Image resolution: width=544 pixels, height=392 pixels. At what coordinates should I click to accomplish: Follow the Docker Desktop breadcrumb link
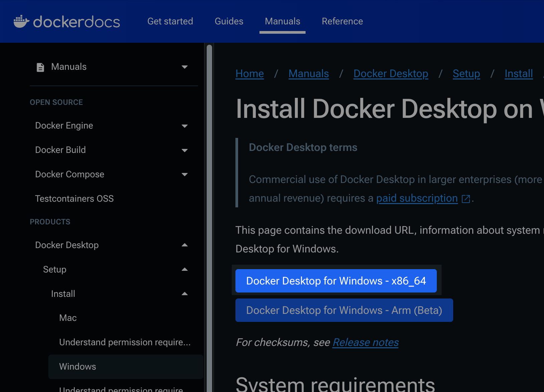coord(391,73)
